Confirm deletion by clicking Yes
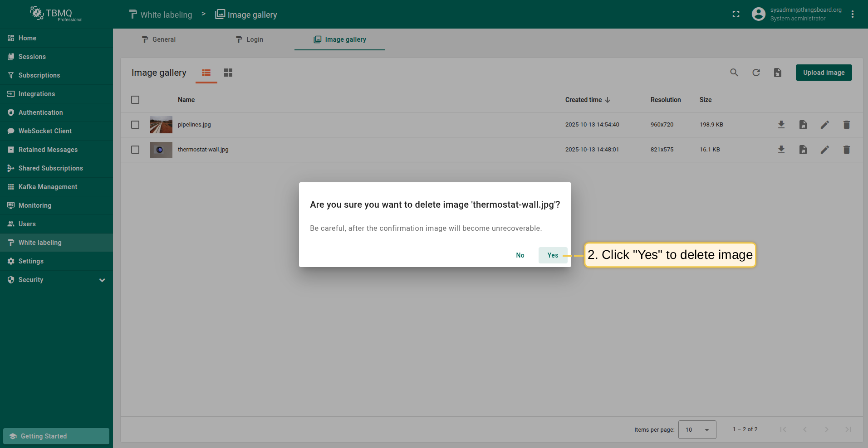Screen dimensions: 868x448 pos(552,255)
